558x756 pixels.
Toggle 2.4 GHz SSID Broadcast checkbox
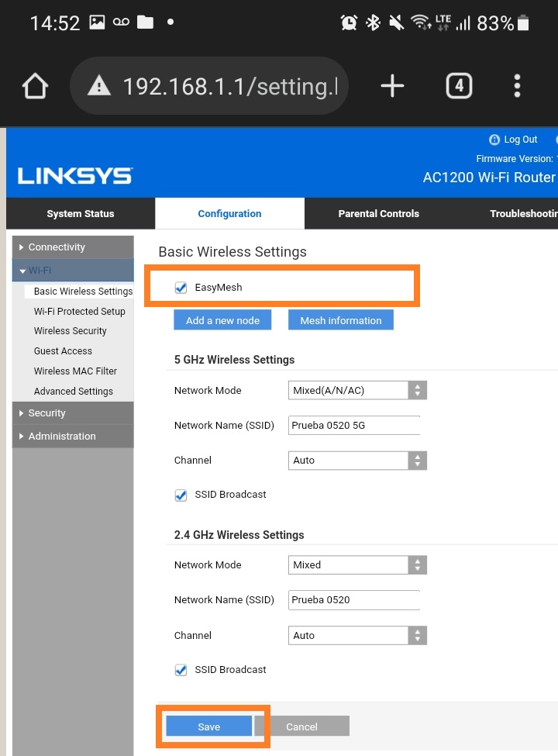click(181, 670)
